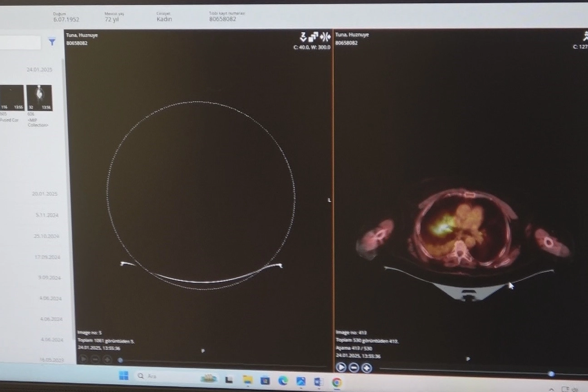The width and height of the screenshot is (588, 392).
Task: Open the MIP Collection series thumbnail
Action: 39,98
